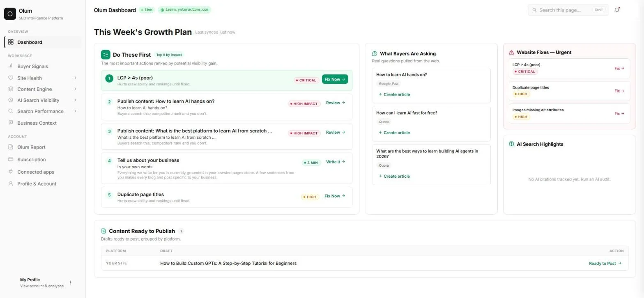Fix LCP issue in Website Fixes panel
The image size is (644, 298).
pyautogui.click(x=619, y=69)
